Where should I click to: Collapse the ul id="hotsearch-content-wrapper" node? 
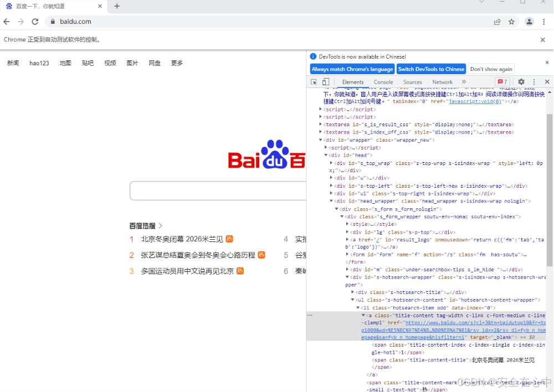pyautogui.click(x=352, y=300)
